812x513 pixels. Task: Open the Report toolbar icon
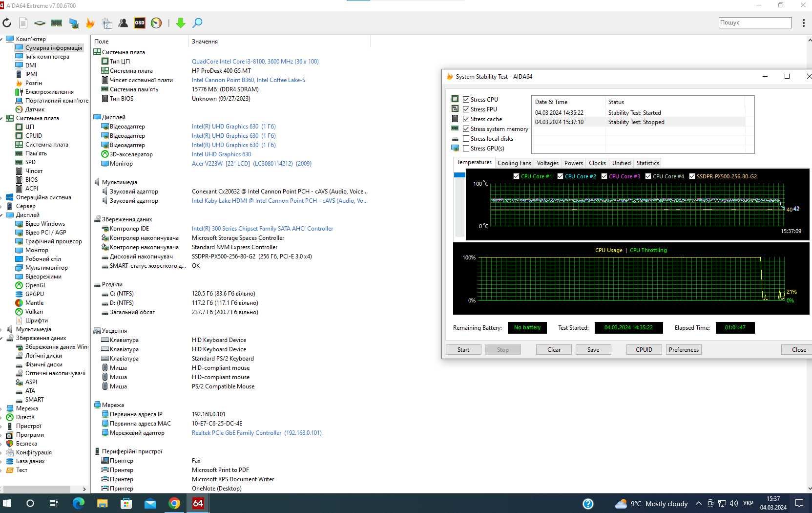pos(23,23)
